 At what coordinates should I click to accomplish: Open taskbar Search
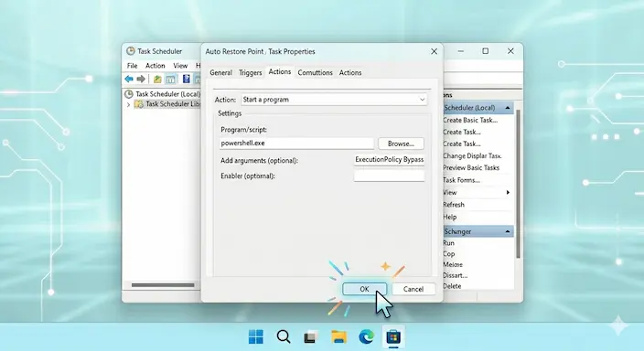coord(284,337)
